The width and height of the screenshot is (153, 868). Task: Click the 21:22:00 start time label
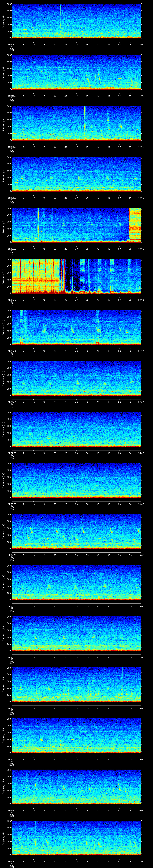click(x=12, y=453)
